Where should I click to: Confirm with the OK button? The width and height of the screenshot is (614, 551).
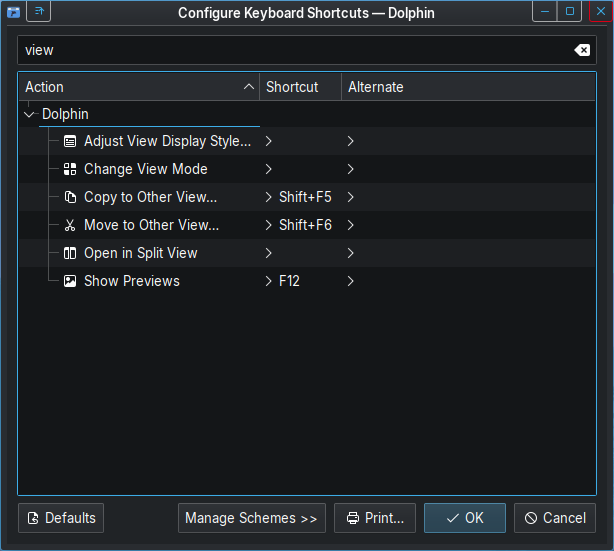[x=465, y=518]
